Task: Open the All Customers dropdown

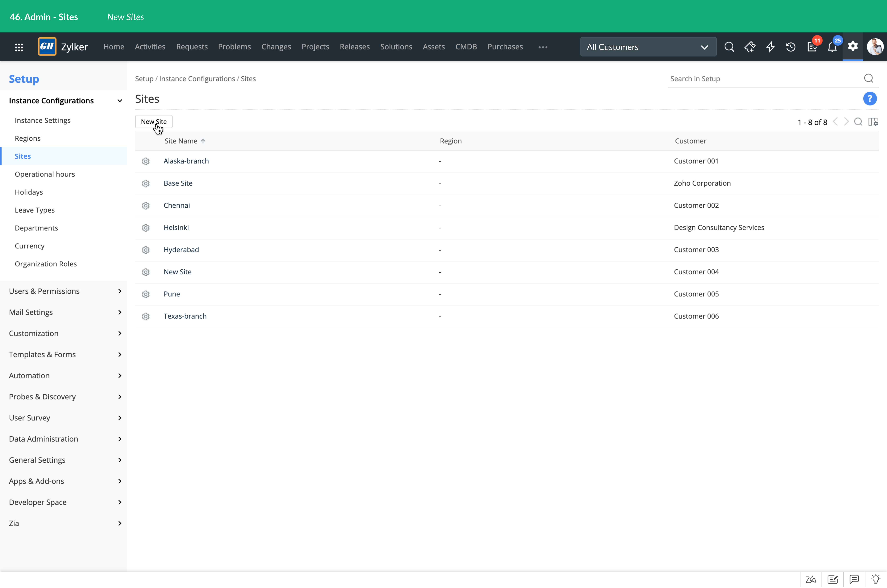Action: click(x=648, y=47)
